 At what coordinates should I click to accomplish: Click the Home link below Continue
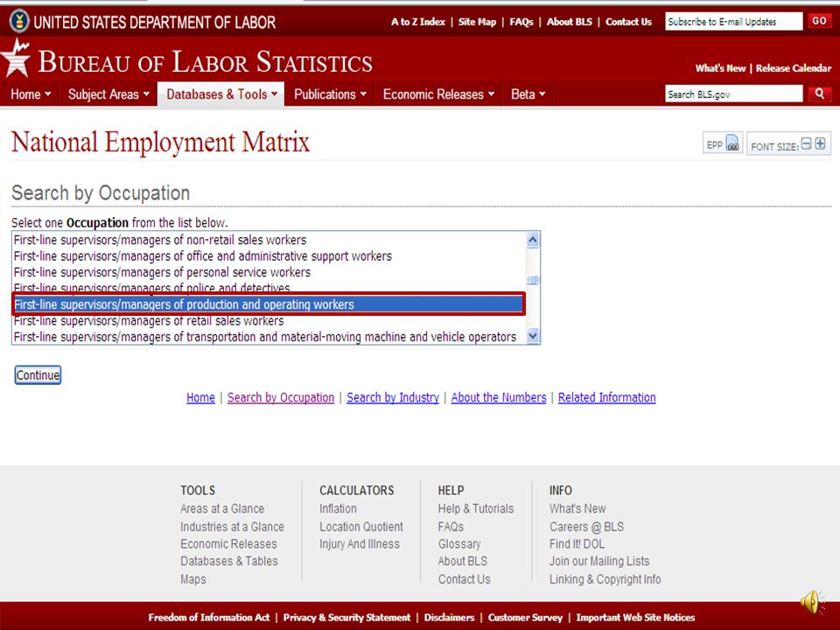200,397
